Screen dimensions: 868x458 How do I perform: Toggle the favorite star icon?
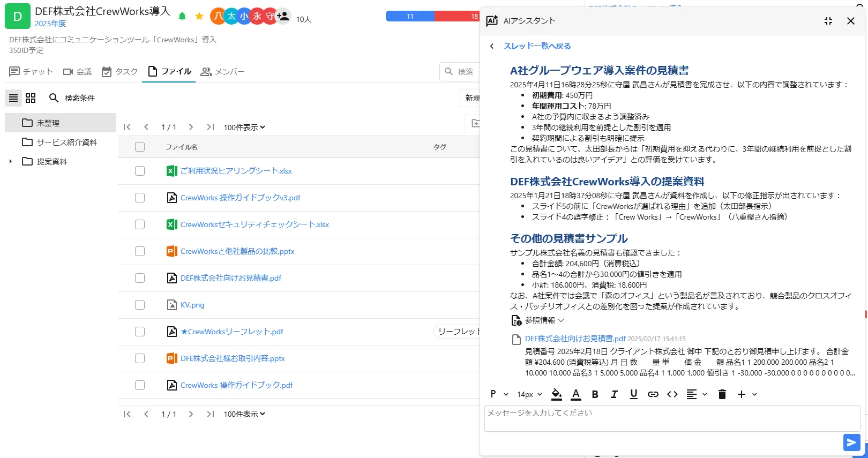tap(199, 17)
